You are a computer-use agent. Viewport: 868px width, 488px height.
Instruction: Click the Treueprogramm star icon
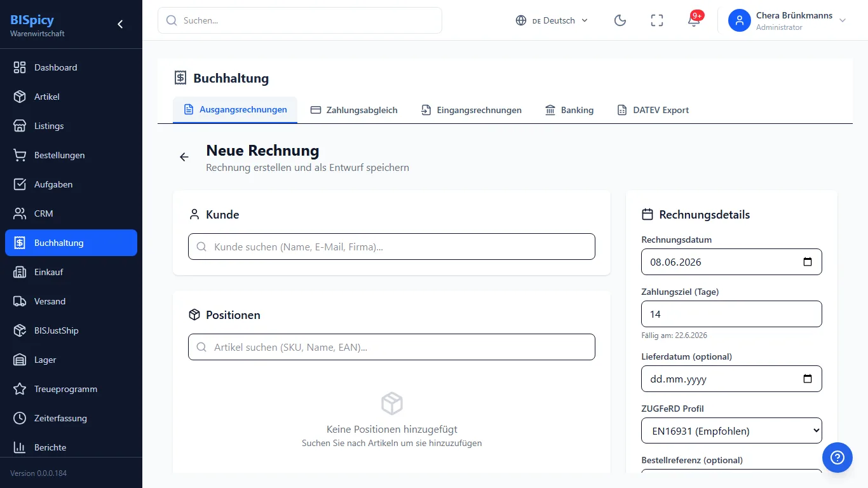point(20,389)
